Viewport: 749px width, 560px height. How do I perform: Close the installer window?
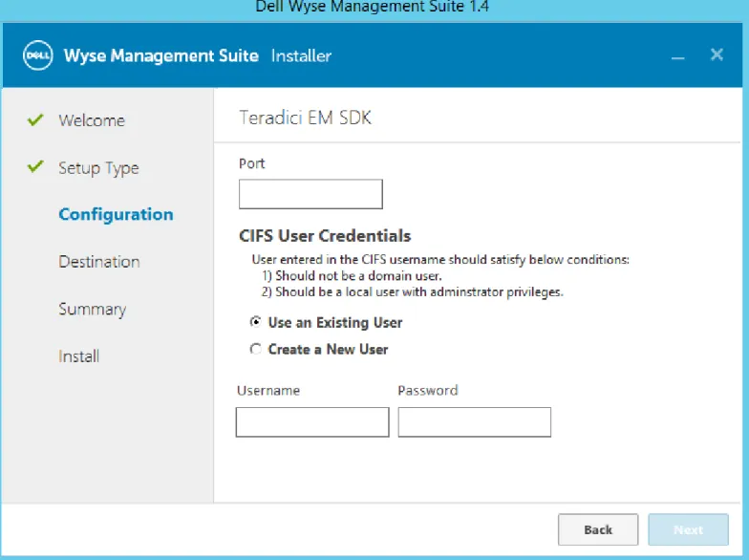[717, 54]
